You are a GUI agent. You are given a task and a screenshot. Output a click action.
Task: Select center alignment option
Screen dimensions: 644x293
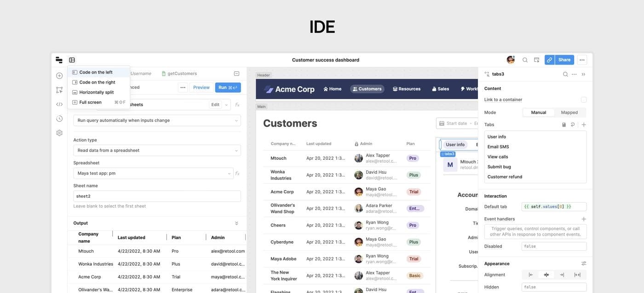(x=546, y=275)
